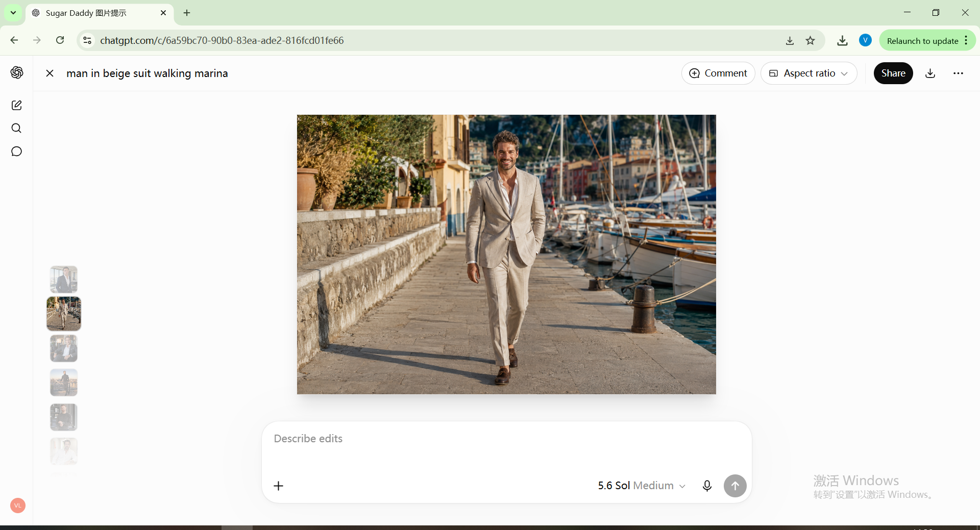980x530 pixels.
Task: Select the first thumbnail above the highlighted one
Action: (64, 279)
